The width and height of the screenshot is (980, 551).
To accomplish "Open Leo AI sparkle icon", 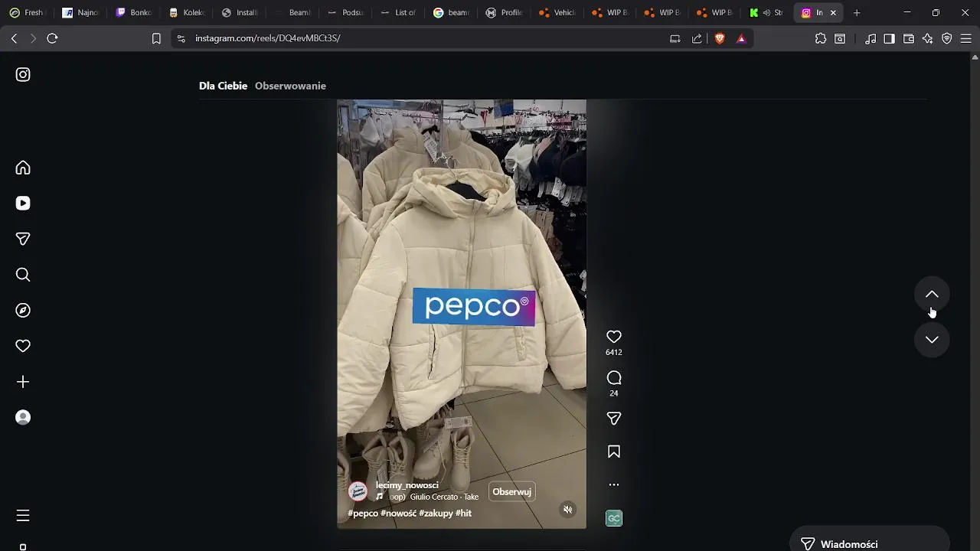I will [928, 38].
